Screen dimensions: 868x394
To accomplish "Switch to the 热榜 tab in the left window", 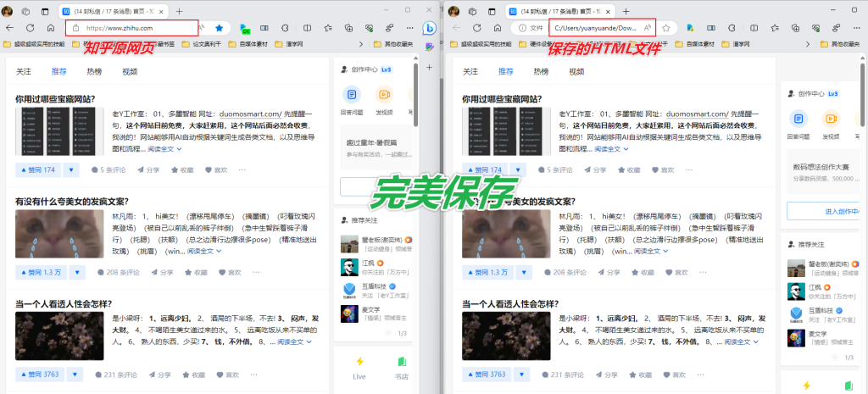I will 94,71.
